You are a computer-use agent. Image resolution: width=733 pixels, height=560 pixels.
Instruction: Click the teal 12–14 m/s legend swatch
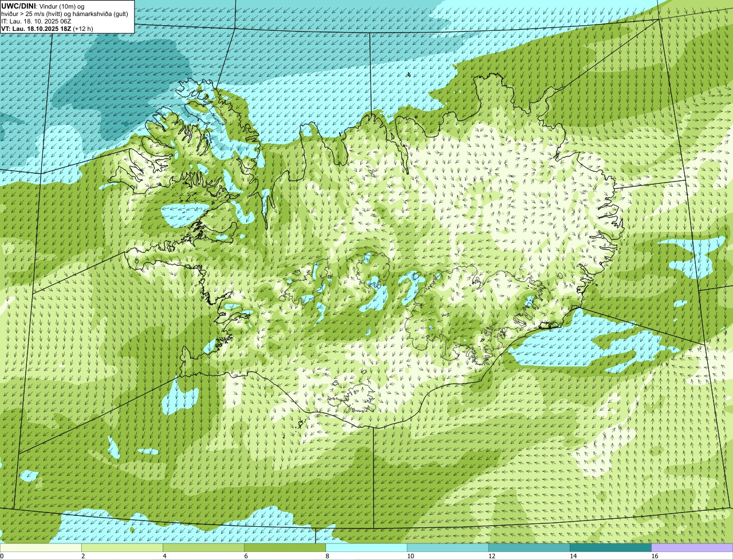click(529, 548)
